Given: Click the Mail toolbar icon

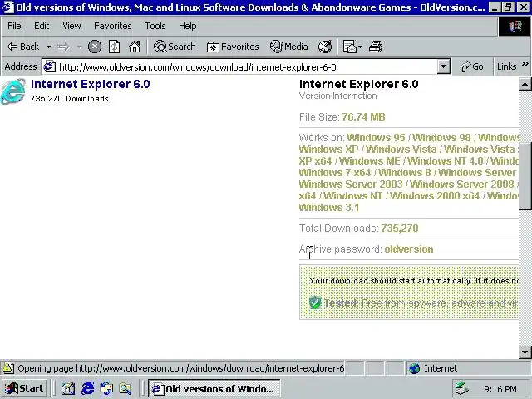Looking at the screenshot, I should coord(349,47).
